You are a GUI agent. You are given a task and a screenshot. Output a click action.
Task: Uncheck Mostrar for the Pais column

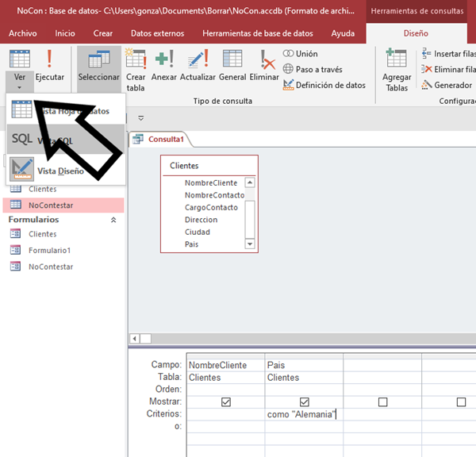305,402
